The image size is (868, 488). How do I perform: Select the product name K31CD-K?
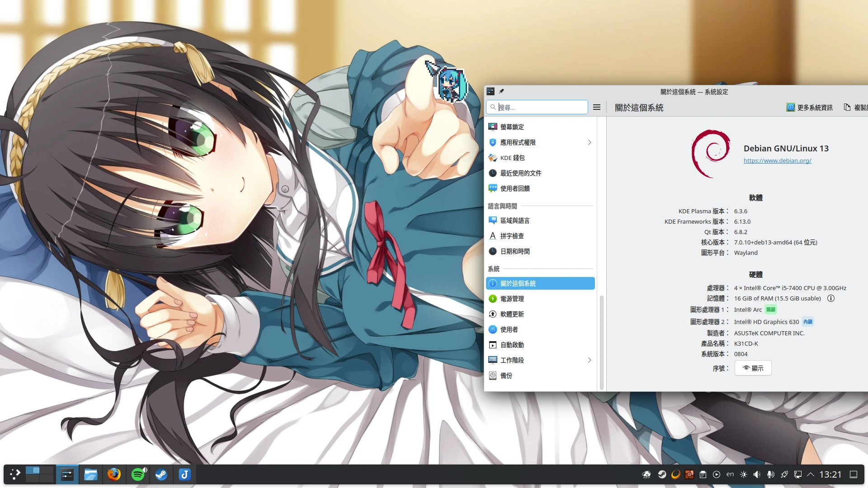pos(746,343)
